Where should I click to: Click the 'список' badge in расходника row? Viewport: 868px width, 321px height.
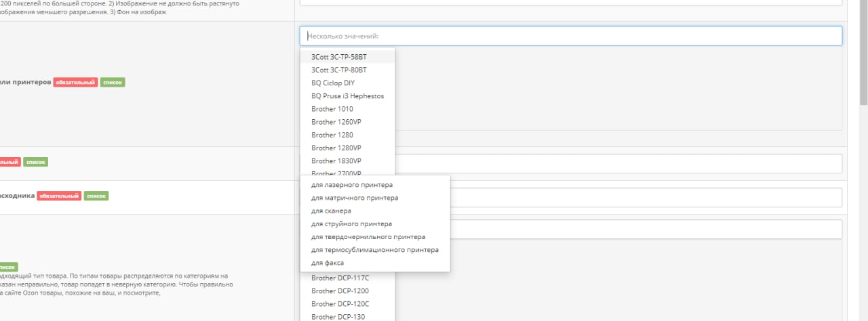point(96,196)
